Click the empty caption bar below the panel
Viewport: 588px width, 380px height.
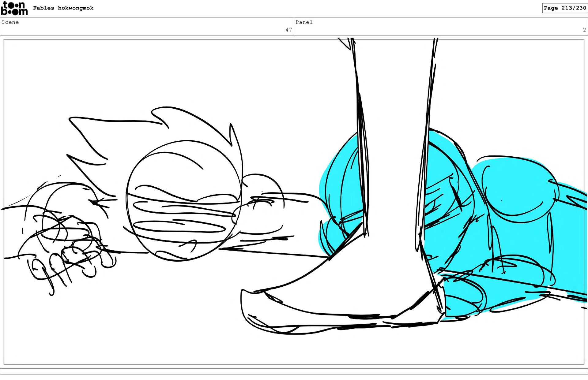(x=294, y=371)
